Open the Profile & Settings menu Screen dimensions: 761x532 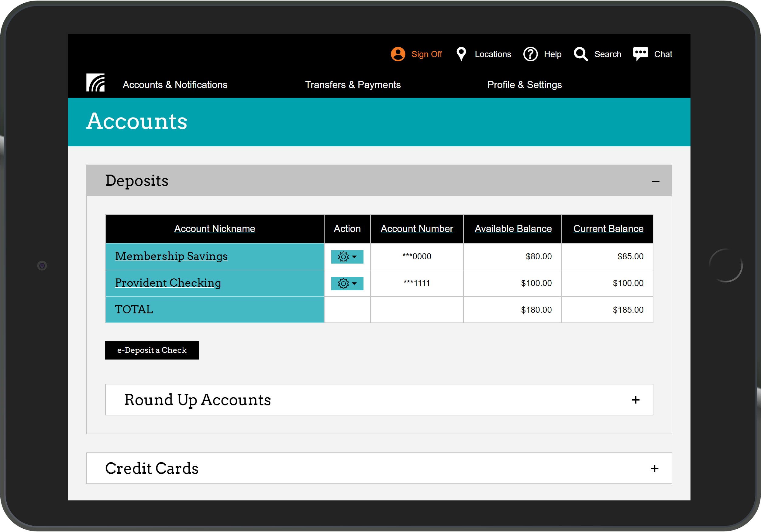click(525, 85)
